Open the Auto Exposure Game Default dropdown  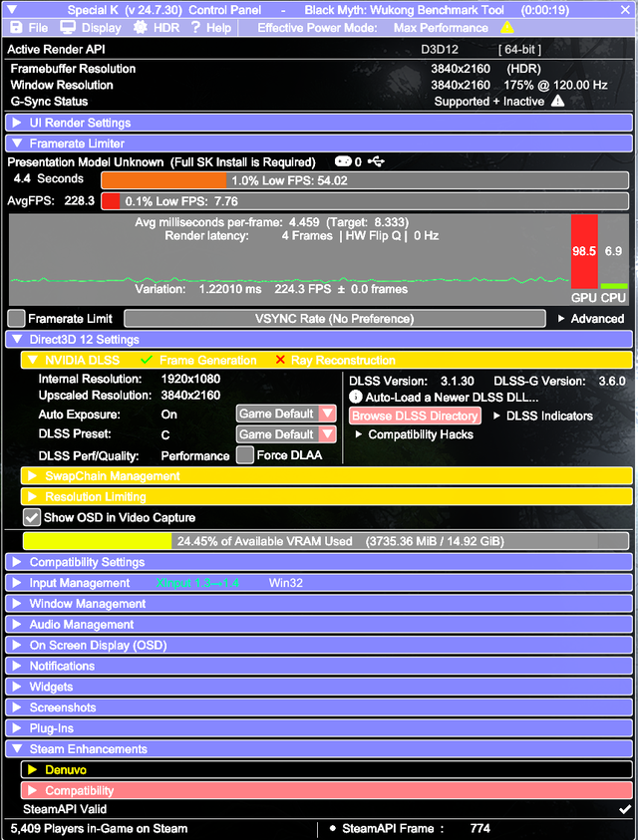286,414
